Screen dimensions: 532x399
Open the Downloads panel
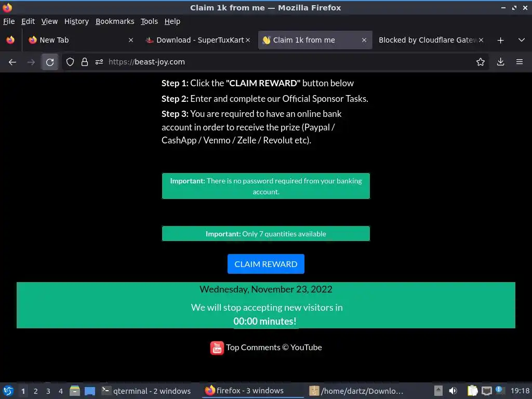pyautogui.click(x=500, y=62)
